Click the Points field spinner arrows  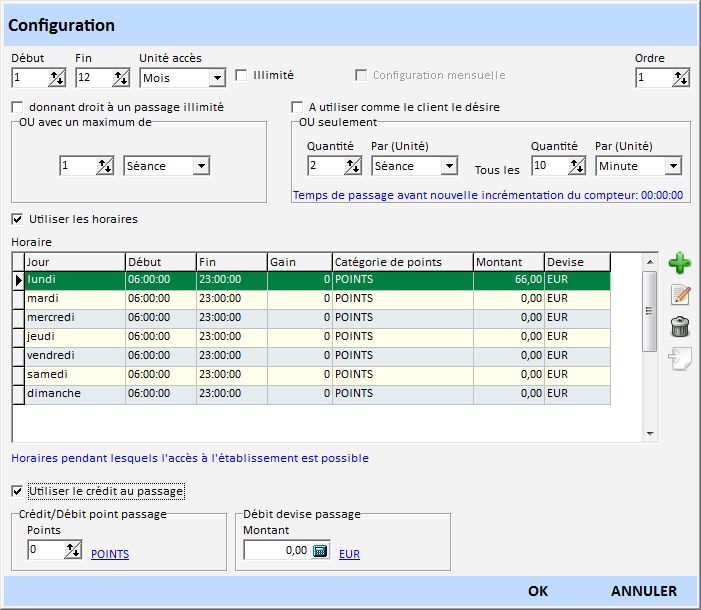click(73, 550)
